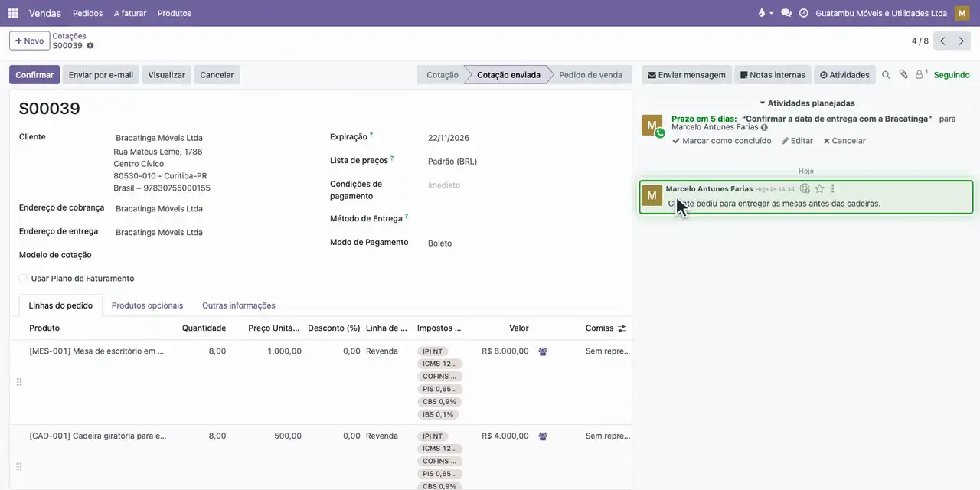The height and width of the screenshot is (490, 980).
Task: Add a reaction to Marcelo's message
Action: (805, 188)
